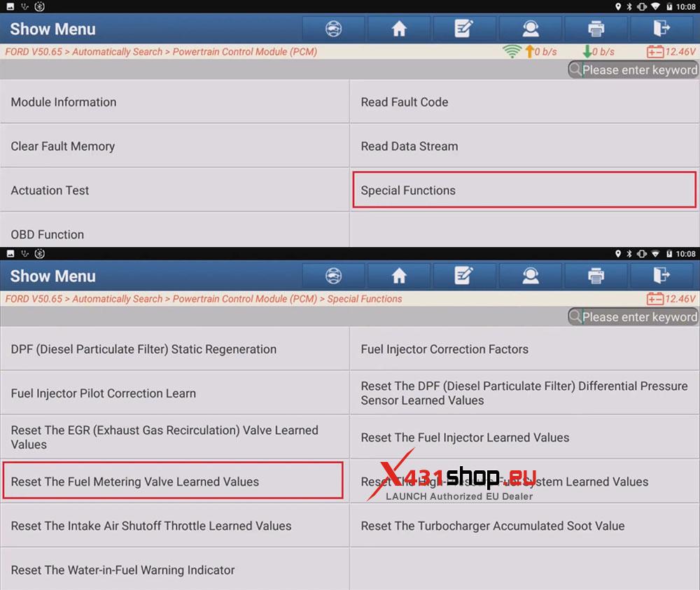Choose DPF Static Regeneration function
This screenshot has height=590, width=700.
174,349
